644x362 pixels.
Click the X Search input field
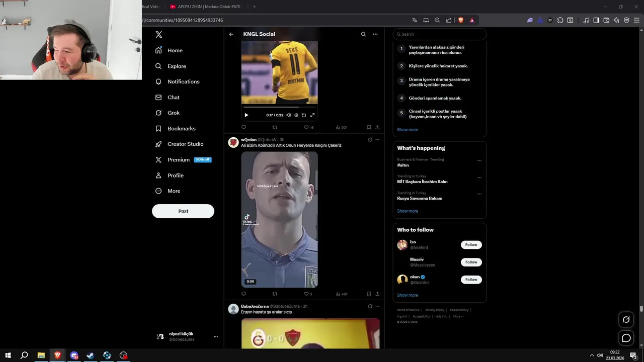coord(439,34)
